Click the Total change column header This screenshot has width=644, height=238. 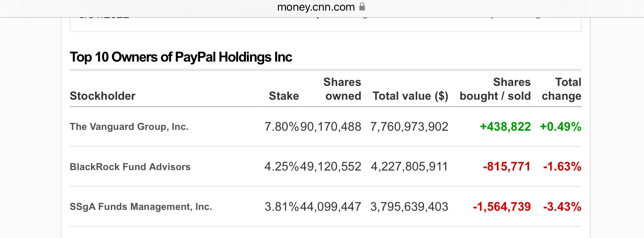pyautogui.click(x=561, y=89)
